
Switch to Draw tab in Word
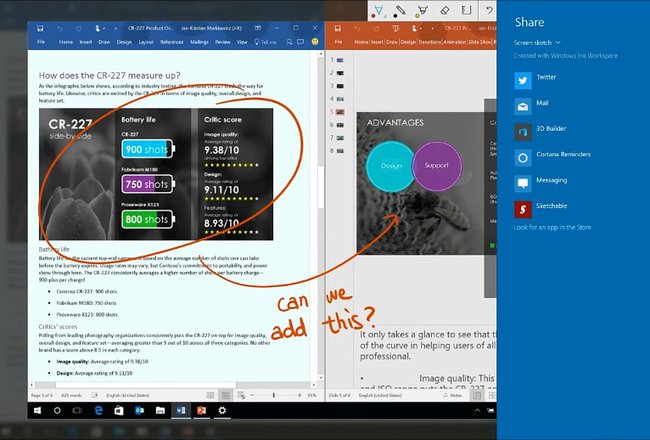point(104,42)
